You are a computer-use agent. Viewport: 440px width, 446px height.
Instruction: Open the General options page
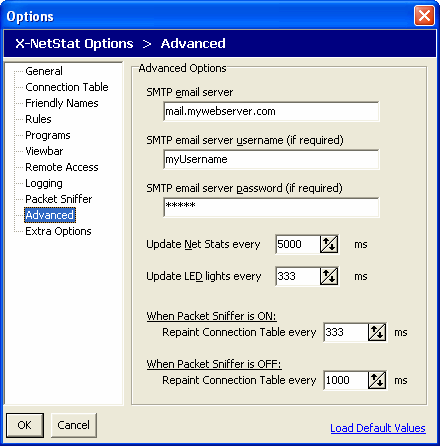point(44,71)
